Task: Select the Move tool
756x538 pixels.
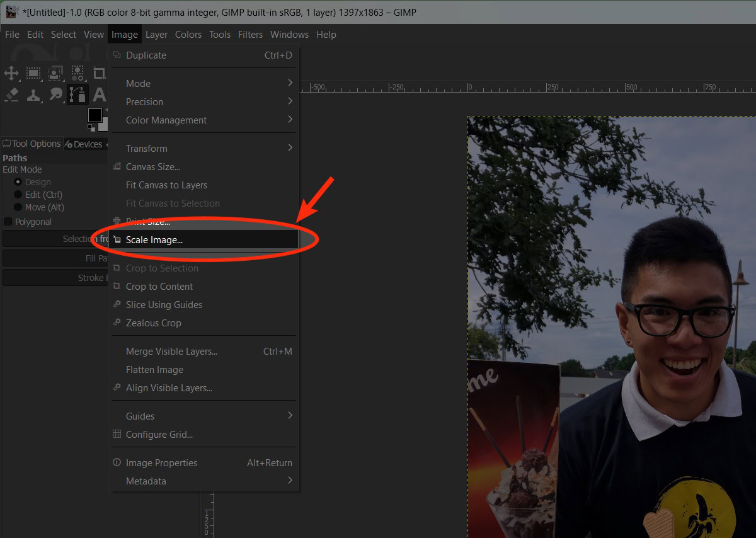Action: point(11,73)
